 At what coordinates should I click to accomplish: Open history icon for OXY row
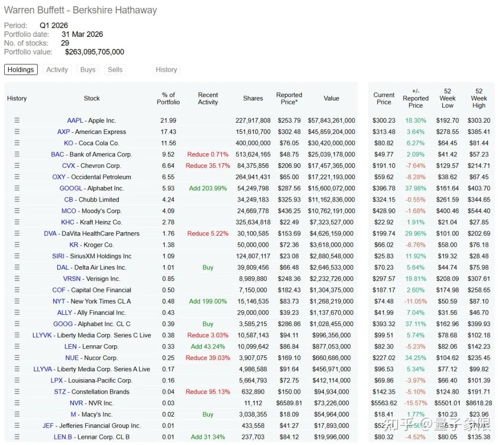pos(17,177)
